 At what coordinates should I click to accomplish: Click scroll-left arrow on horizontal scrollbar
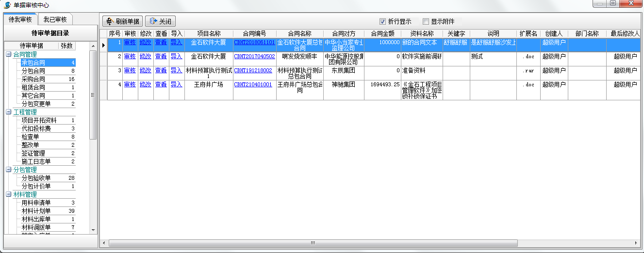(x=103, y=242)
